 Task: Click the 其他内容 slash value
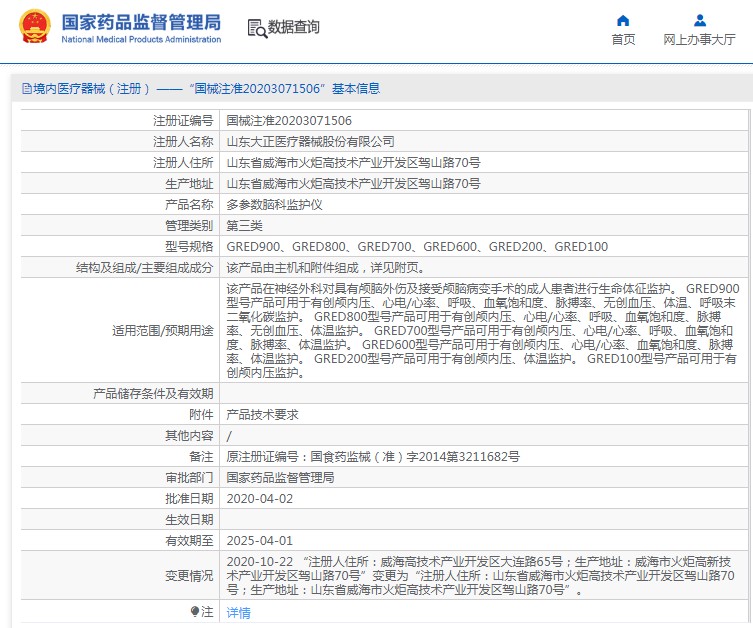(x=229, y=436)
